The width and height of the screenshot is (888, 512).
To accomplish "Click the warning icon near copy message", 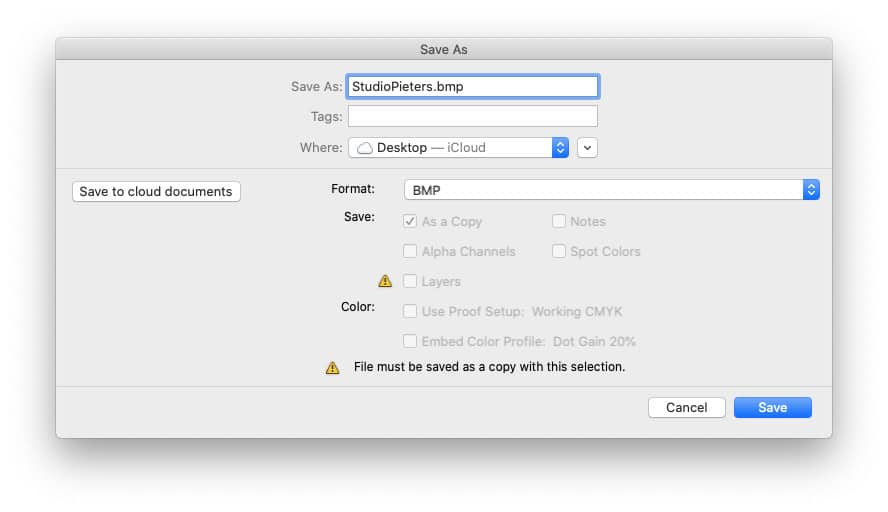I will [332, 368].
